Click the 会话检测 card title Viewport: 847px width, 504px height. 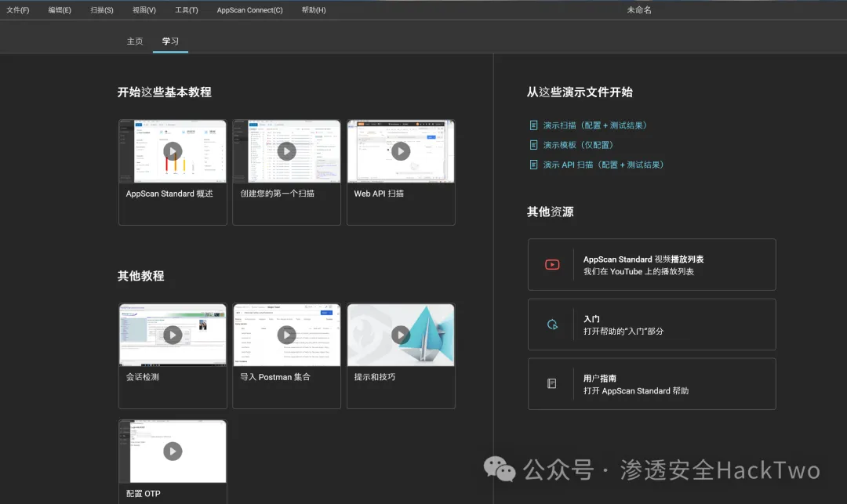(x=143, y=377)
